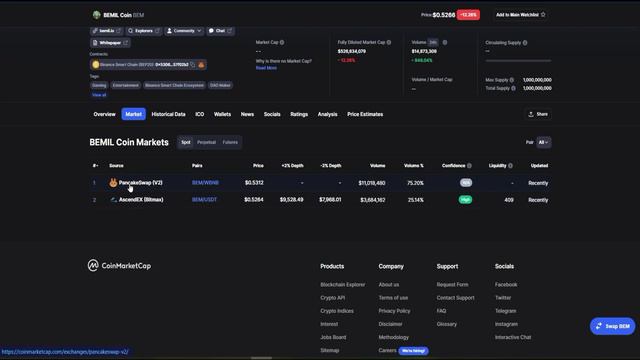Viewport: 640px width, 360px height.
Task: Open the BEM/WBNB pair link
Action: click(x=205, y=183)
